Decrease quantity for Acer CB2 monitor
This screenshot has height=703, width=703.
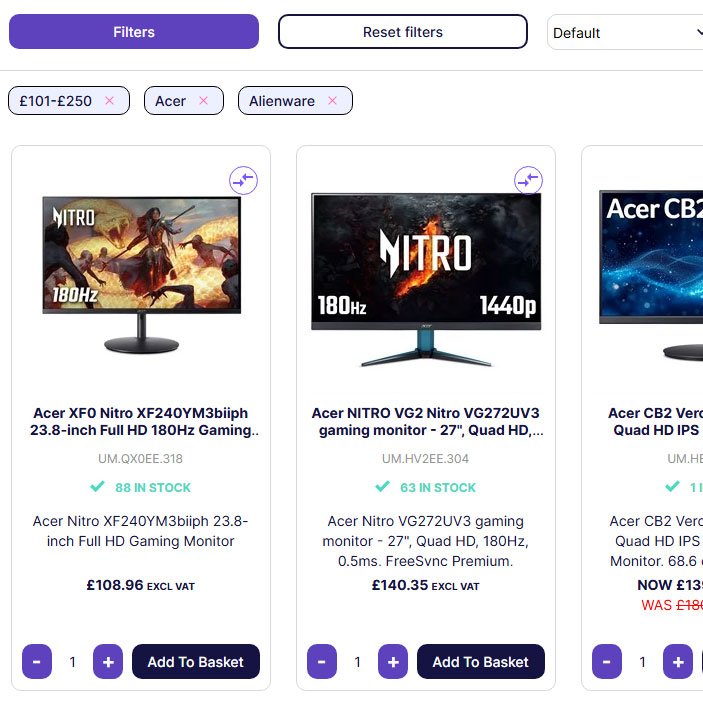(x=607, y=661)
